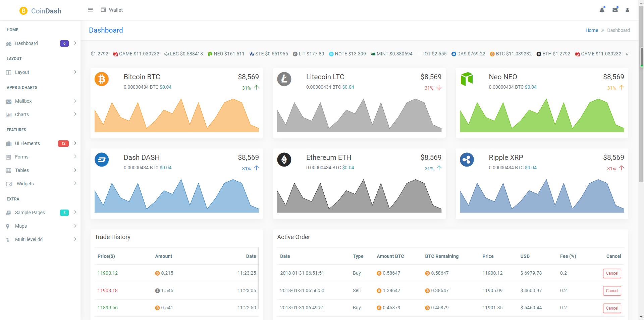Screen dimensions: 644x320
Task: Click the Layout columns icon in sidebar
Action: 9,73
